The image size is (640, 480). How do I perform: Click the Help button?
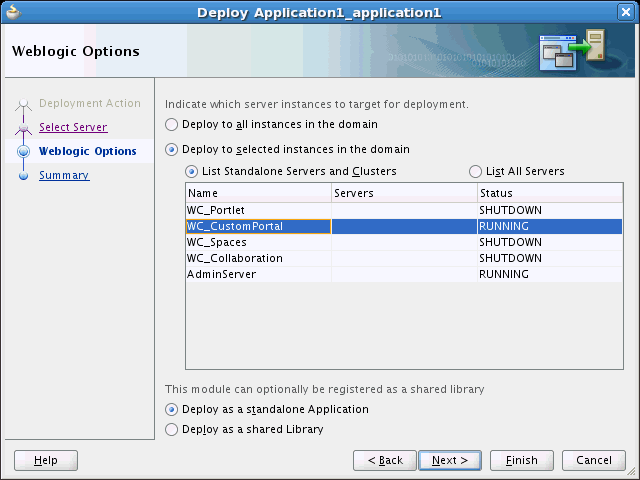point(46,460)
